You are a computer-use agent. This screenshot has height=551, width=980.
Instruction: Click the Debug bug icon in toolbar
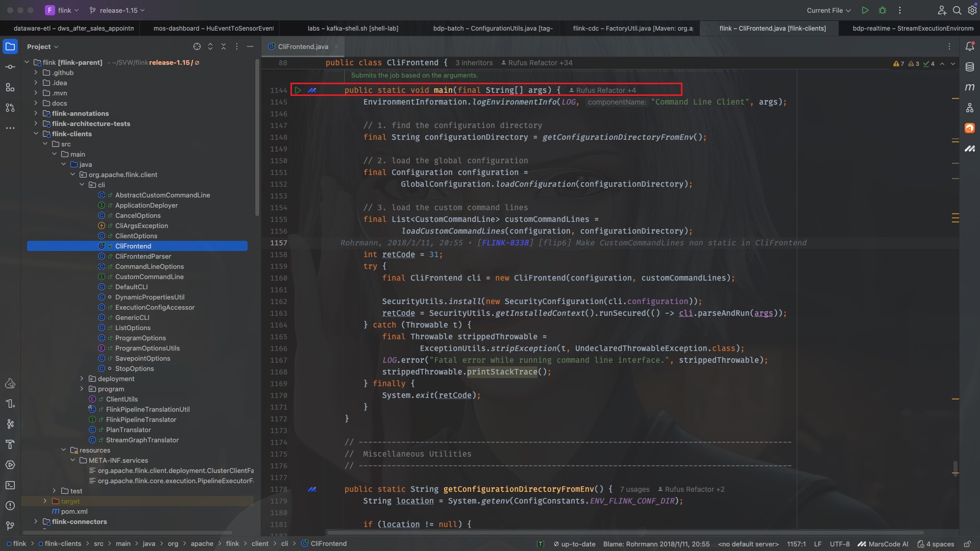click(x=883, y=10)
